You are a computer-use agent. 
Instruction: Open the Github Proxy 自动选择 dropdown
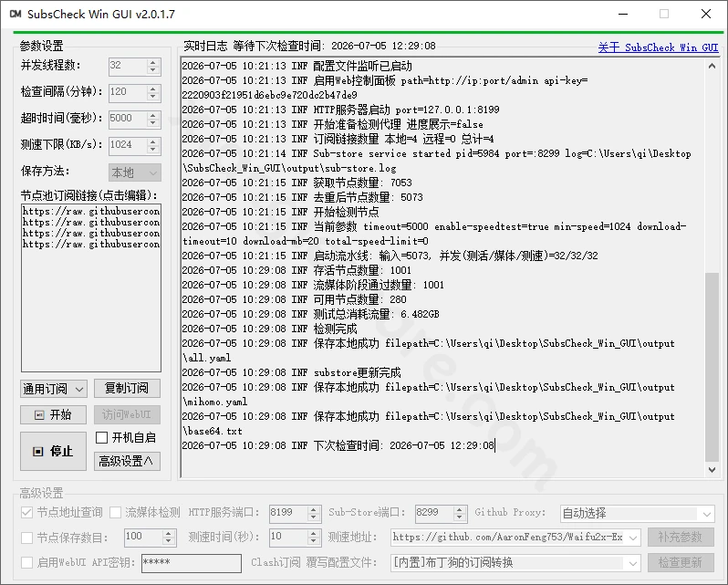pos(637,514)
